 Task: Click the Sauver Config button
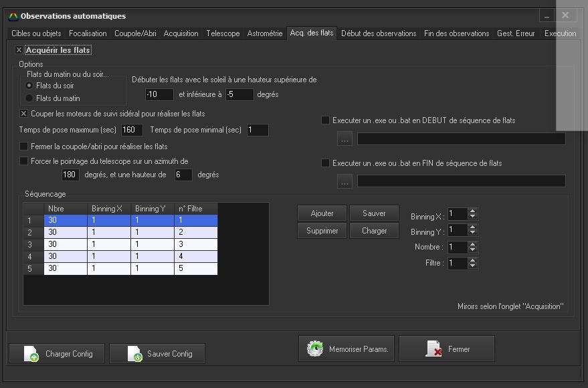(157, 354)
